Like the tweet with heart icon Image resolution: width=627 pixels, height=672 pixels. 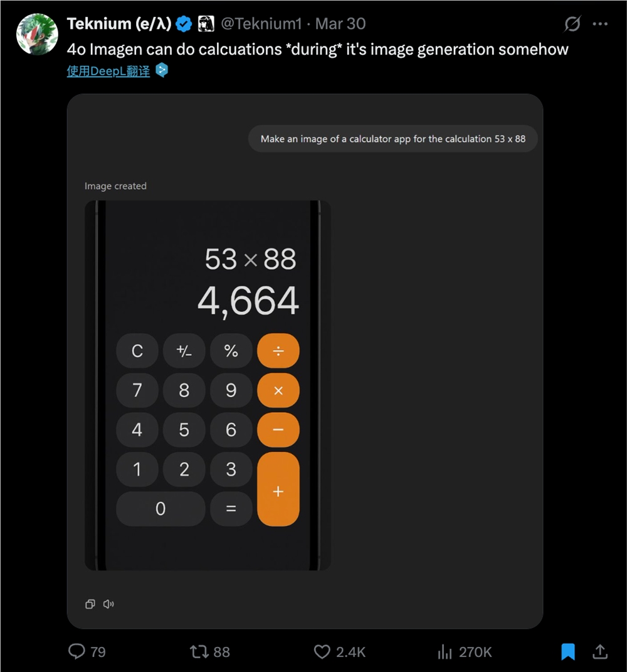[x=322, y=652]
